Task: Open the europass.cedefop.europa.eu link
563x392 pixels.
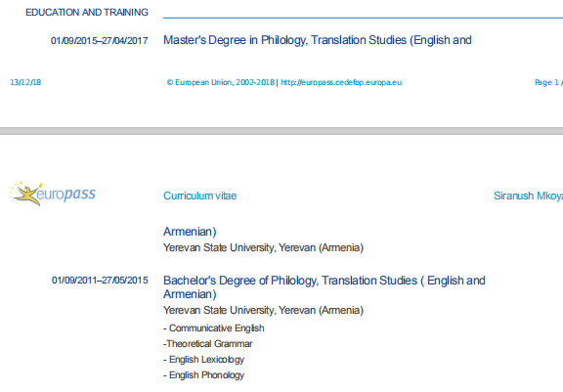Action: point(341,82)
